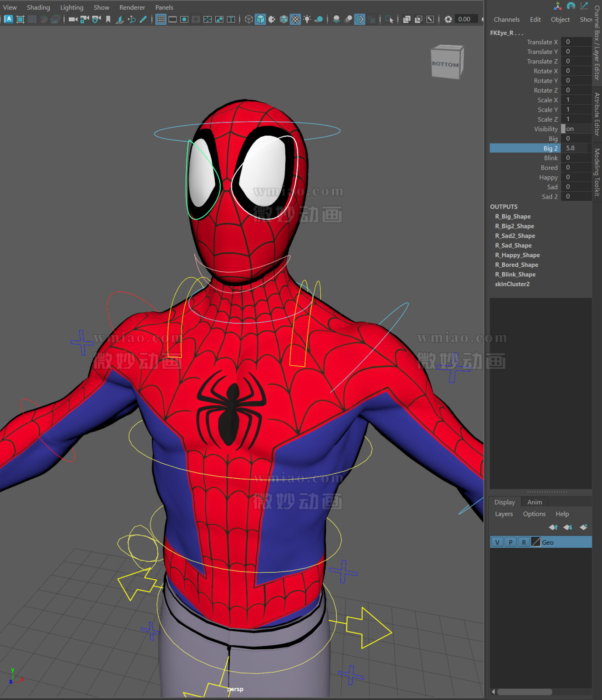
Task: Open the Channels menu
Action: click(x=507, y=20)
